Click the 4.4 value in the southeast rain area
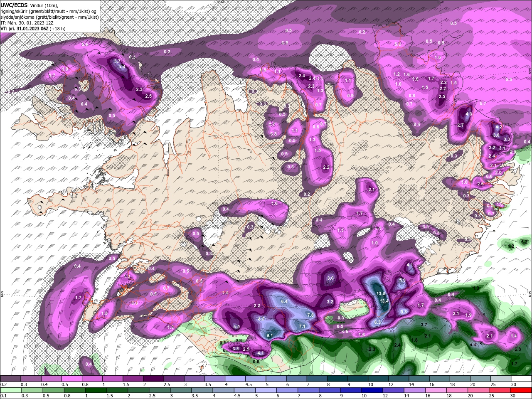Screen dimensions: 532x399 (473, 345)
